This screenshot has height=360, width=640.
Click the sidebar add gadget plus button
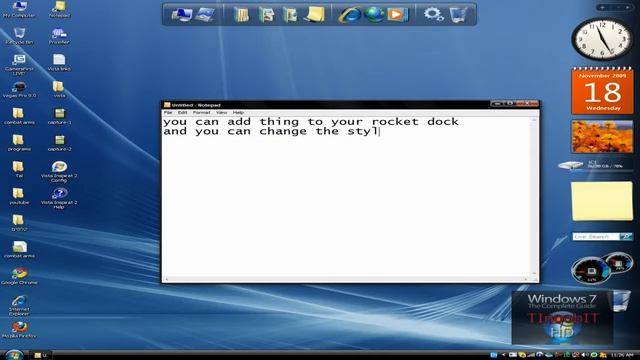[x=602, y=7]
